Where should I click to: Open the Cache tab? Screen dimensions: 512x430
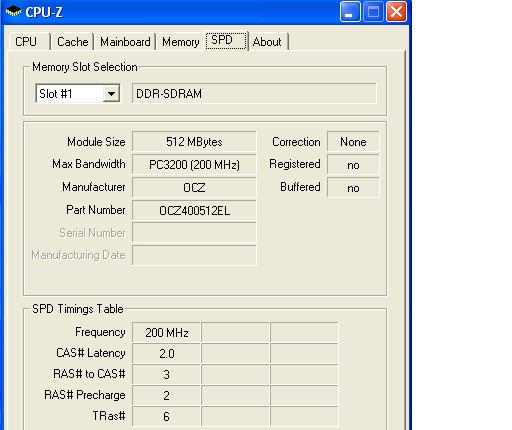point(72,42)
